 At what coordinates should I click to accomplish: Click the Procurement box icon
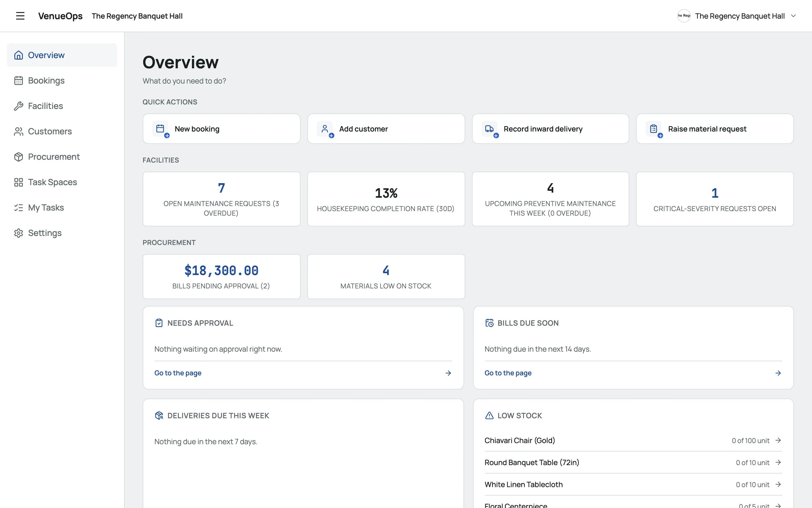coord(18,157)
